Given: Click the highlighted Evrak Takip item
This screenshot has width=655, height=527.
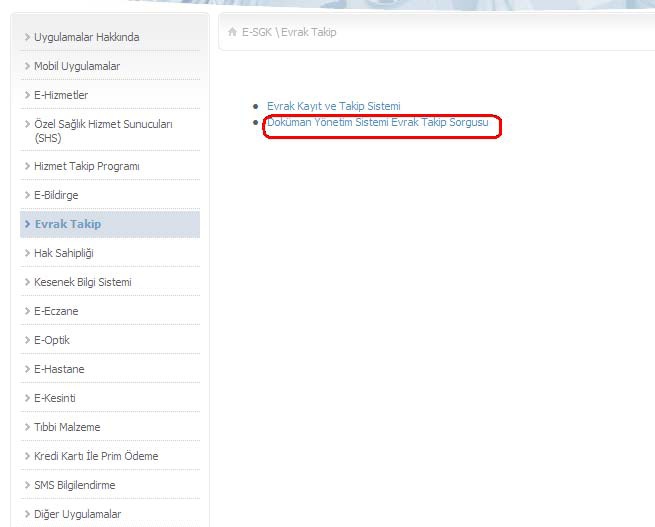Looking at the screenshot, I should pyautogui.click(x=67, y=224).
